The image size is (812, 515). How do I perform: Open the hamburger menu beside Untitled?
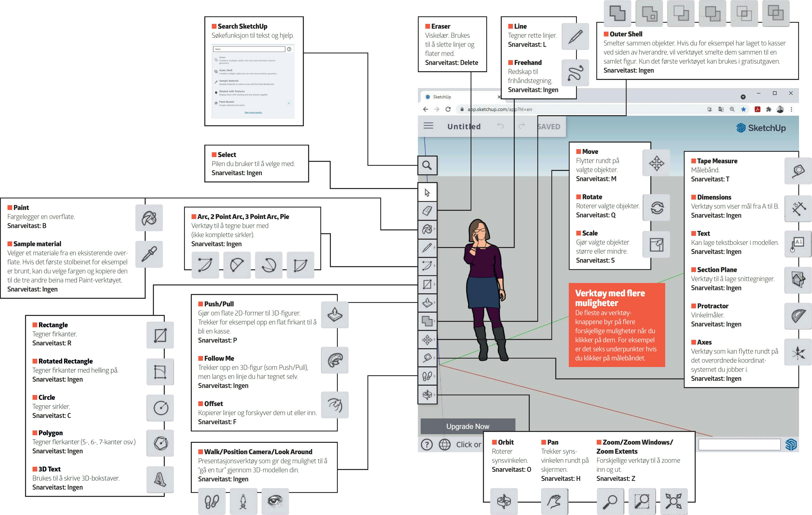(x=428, y=126)
